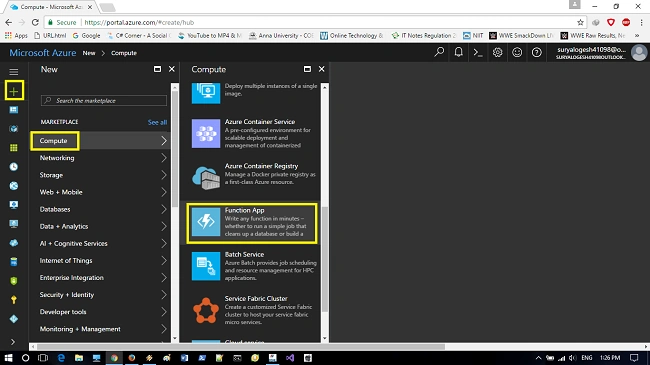Click the feedback smiley icon
The height and width of the screenshot is (365, 650).
click(517, 52)
